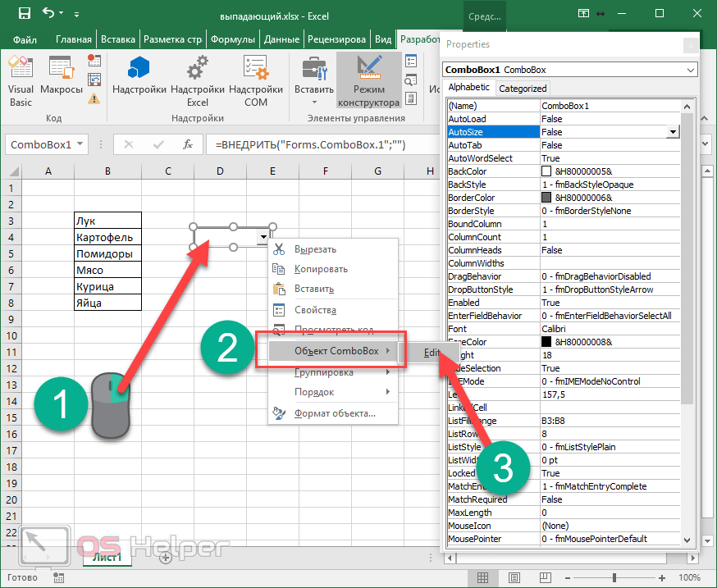The height and width of the screenshot is (588, 717).
Task: Select the Лист1 sheet tab
Action: pos(107,558)
